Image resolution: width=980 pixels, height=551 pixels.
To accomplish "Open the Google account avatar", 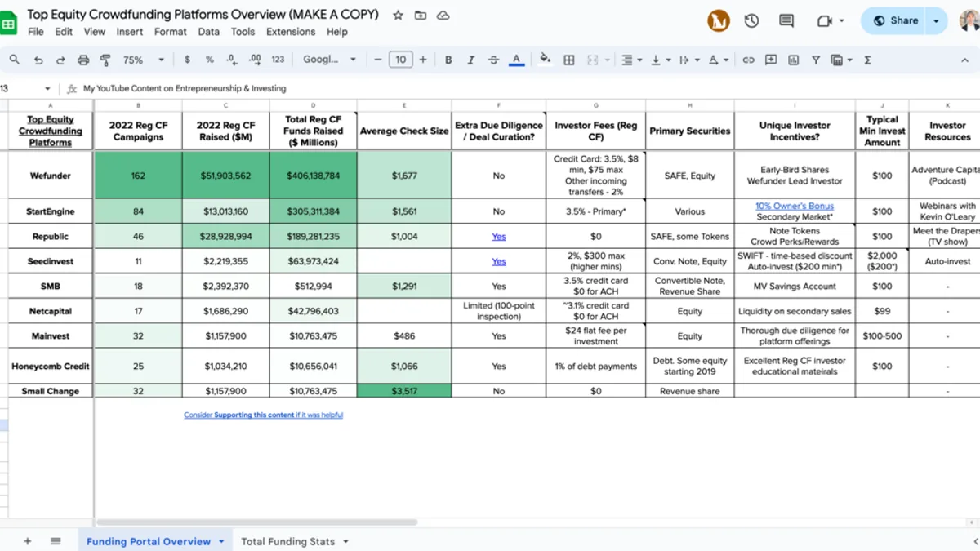I will pos(970,20).
